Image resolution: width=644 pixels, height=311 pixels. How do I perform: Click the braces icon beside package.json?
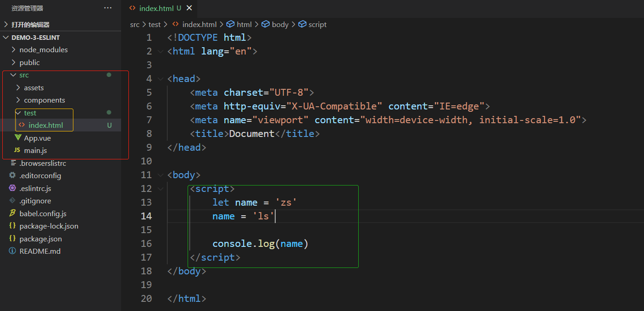12,239
